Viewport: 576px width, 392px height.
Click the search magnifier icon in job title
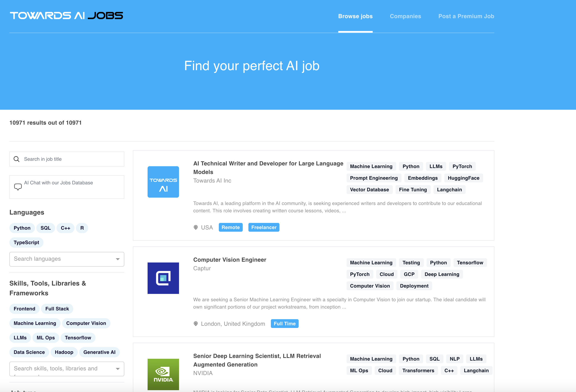point(17,159)
